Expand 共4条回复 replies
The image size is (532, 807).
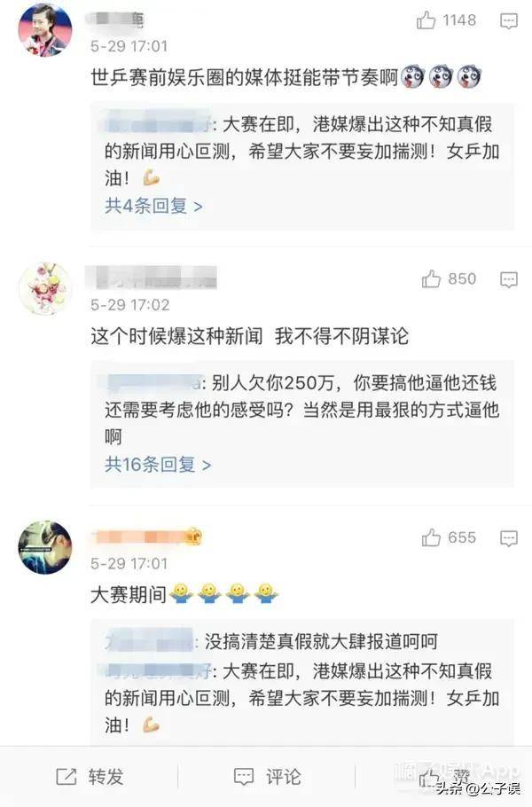click(153, 206)
